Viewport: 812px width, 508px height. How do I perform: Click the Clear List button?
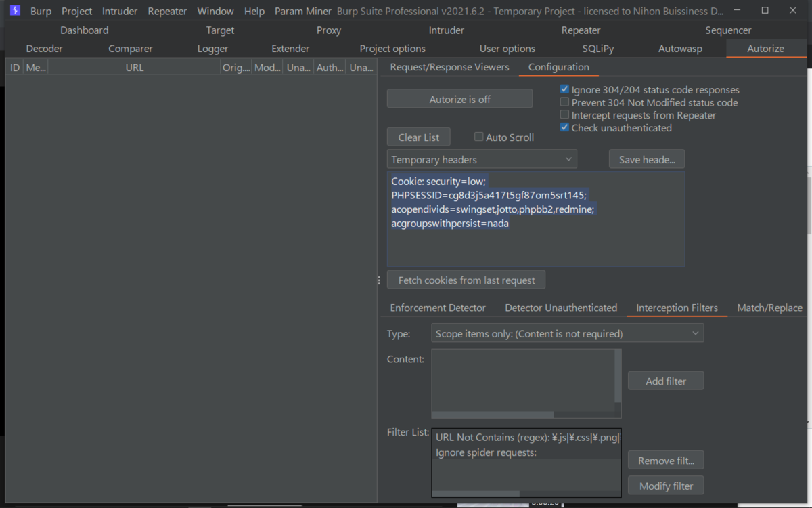pyautogui.click(x=418, y=137)
